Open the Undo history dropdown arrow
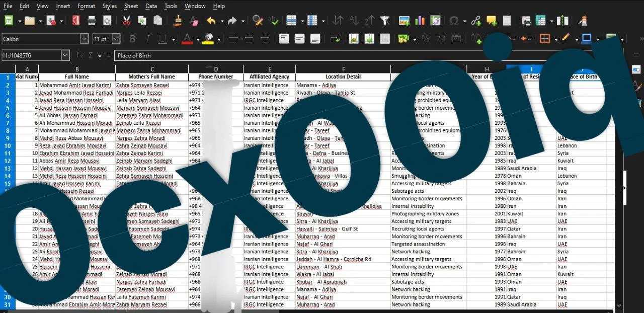The image size is (644, 313). pos(221,21)
